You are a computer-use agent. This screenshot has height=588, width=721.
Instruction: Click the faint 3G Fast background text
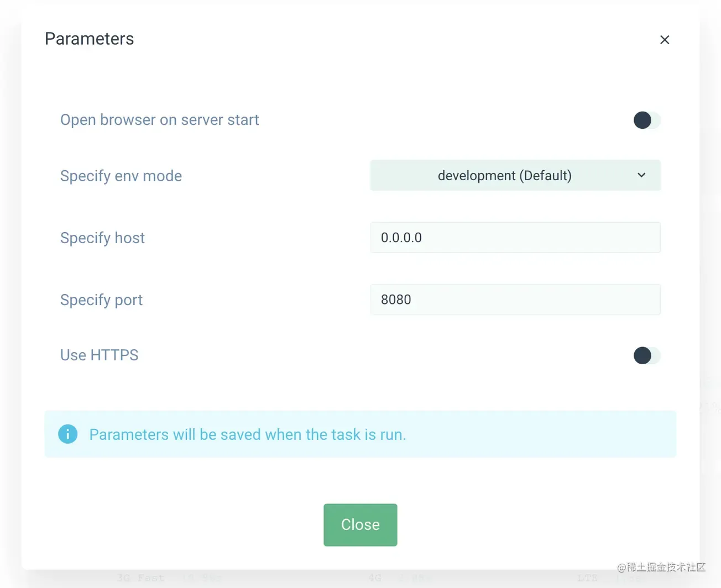140,578
